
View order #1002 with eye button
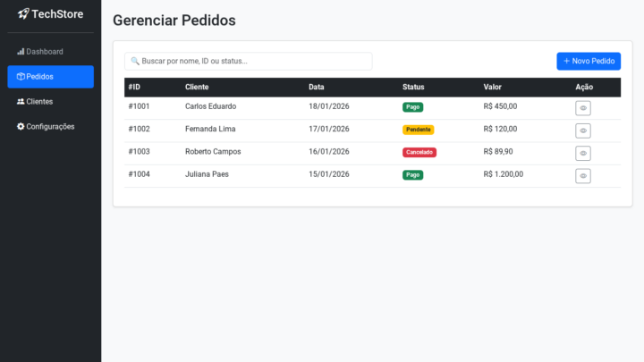(x=583, y=130)
